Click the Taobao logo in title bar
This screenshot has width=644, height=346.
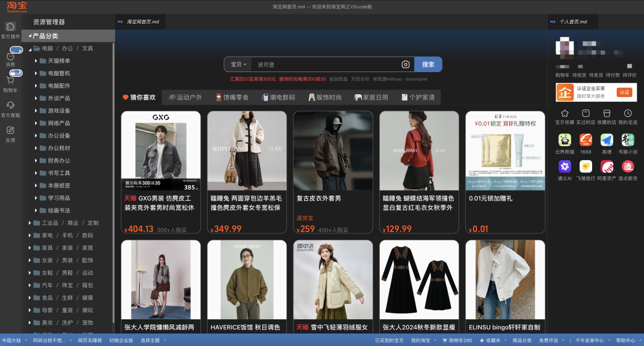click(x=17, y=7)
